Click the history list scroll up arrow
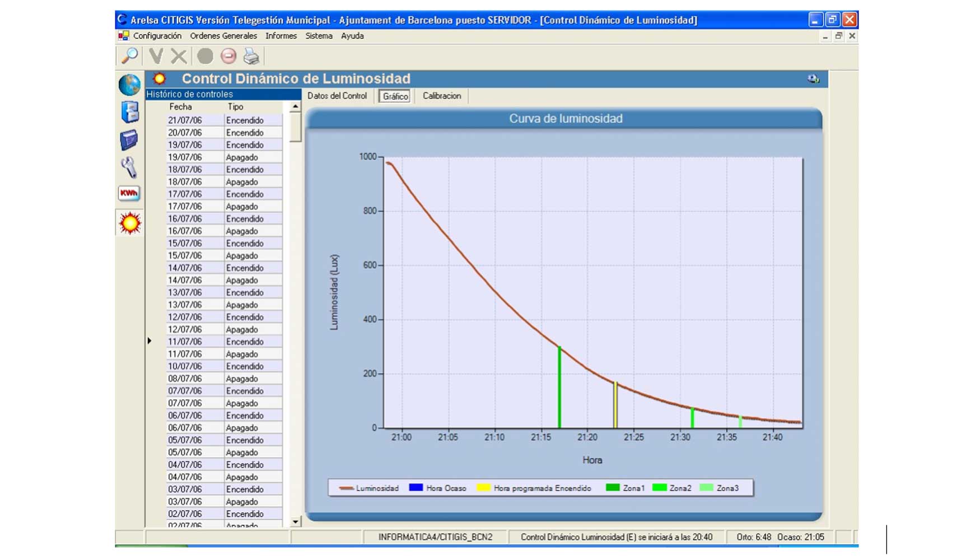980x560 pixels. (295, 106)
